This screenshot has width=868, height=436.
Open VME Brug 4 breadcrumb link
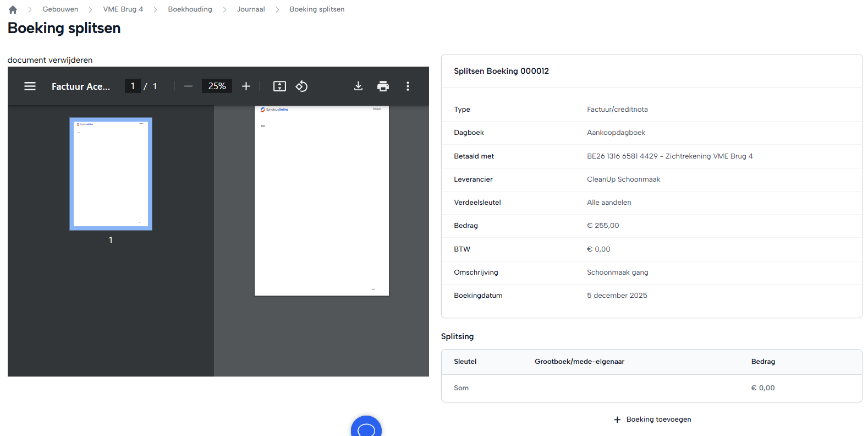tap(123, 9)
